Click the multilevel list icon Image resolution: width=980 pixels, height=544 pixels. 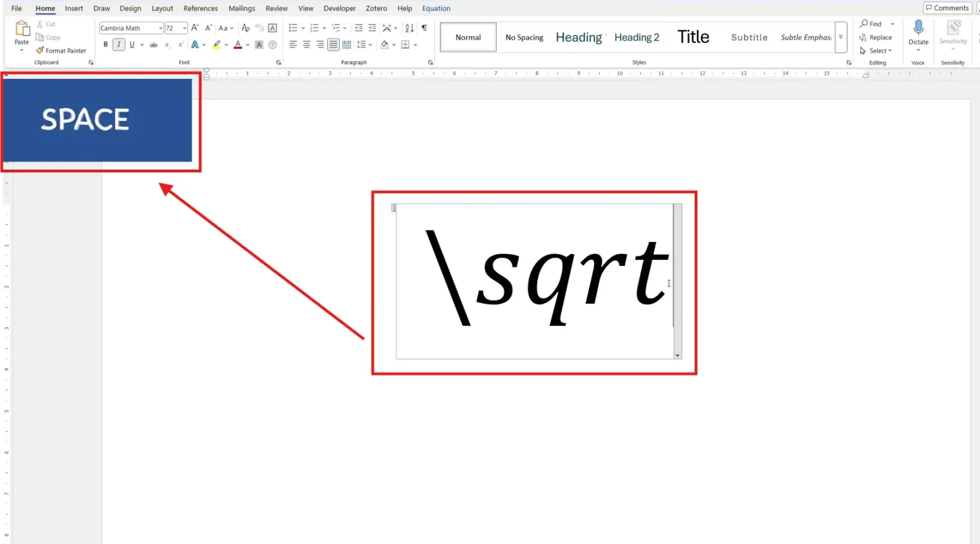pyautogui.click(x=336, y=28)
